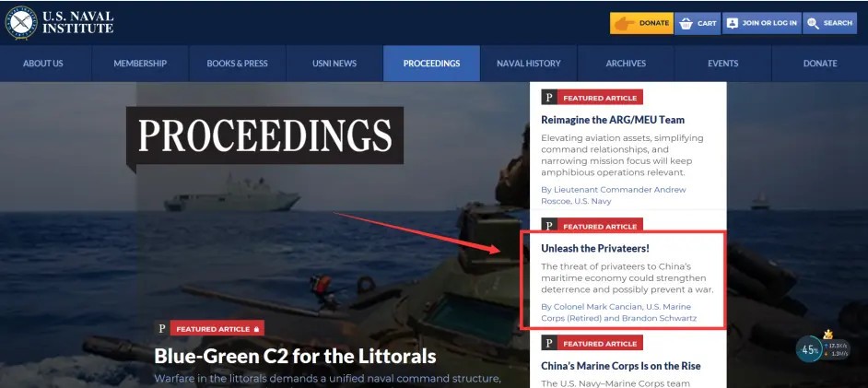The image size is (868, 388).
Task: Click the person icon for Join or Log In
Action: click(732, 23)
